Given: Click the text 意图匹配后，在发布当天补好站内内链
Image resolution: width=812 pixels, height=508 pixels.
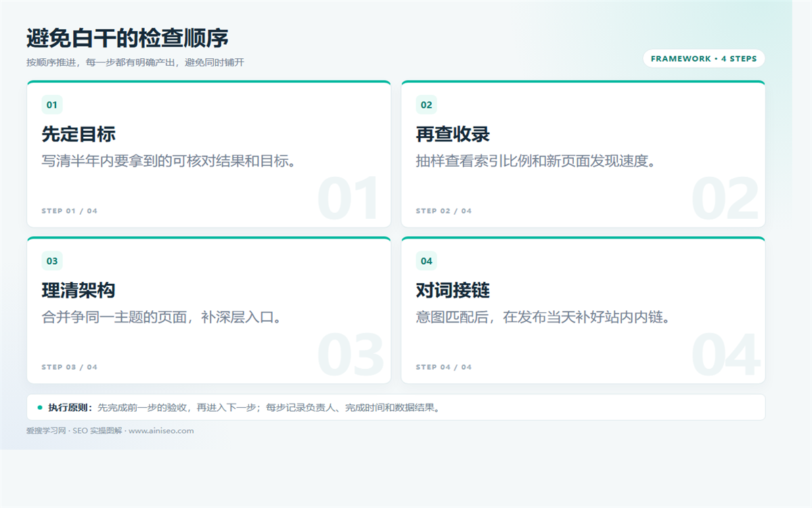Looking at the screenshot, I should click(x=543, y=317).
